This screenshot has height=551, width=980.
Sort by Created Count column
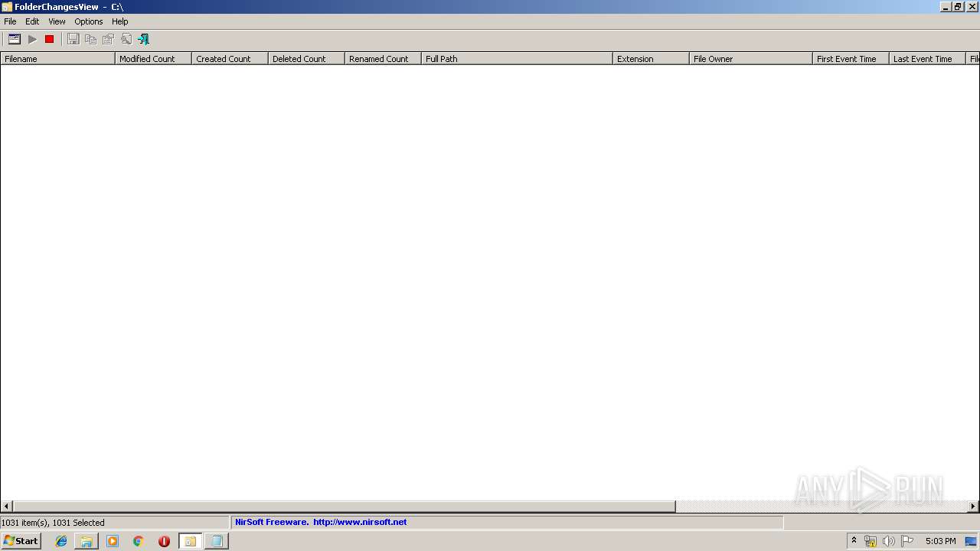coord(230,58)
